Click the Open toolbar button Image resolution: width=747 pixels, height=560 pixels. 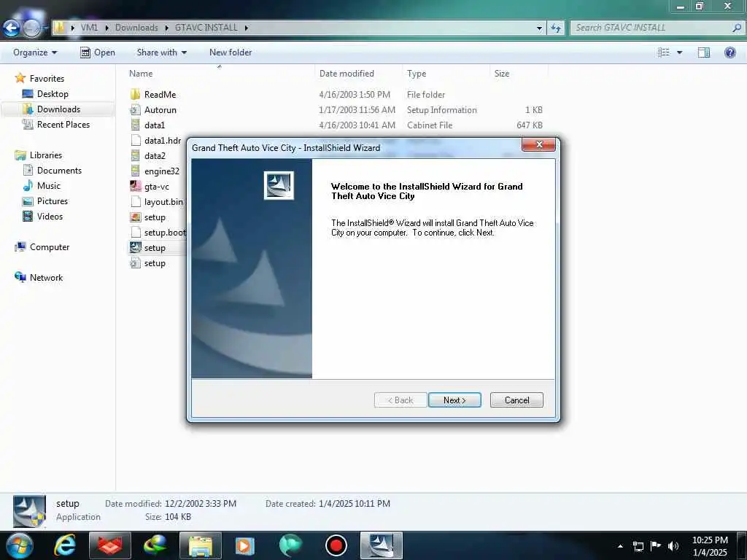98,52
